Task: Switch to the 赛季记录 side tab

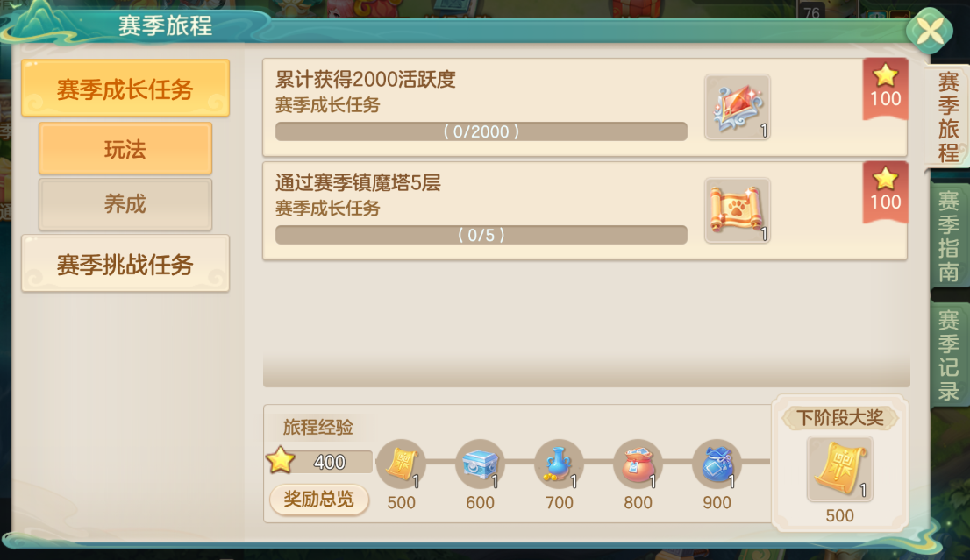Action: [949, 356]
